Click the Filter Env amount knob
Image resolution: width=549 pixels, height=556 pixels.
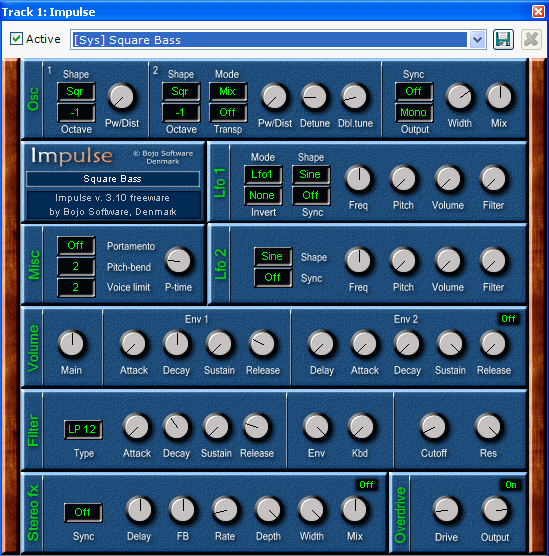click(317, 427)
